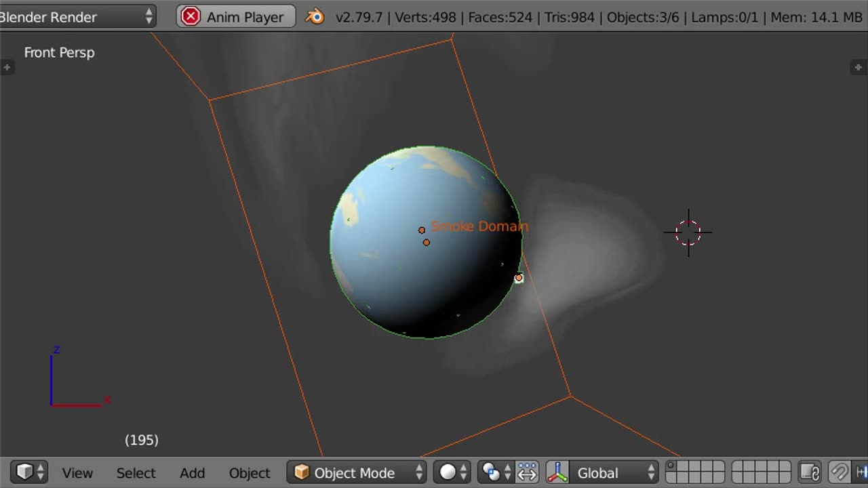Open the snap element type selector

pyautogui.click(x=860, y=472)
